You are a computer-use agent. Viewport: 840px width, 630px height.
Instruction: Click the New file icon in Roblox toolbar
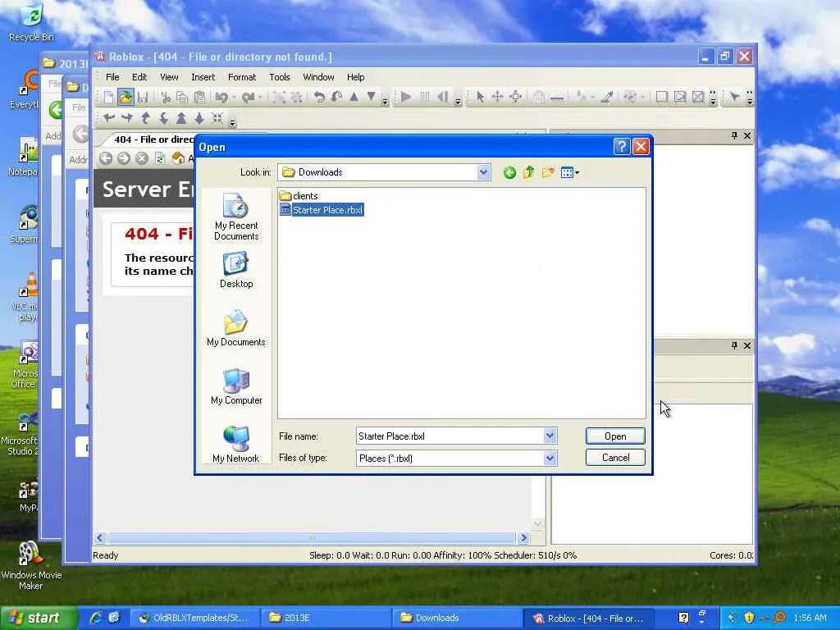(x=109, y=97)
